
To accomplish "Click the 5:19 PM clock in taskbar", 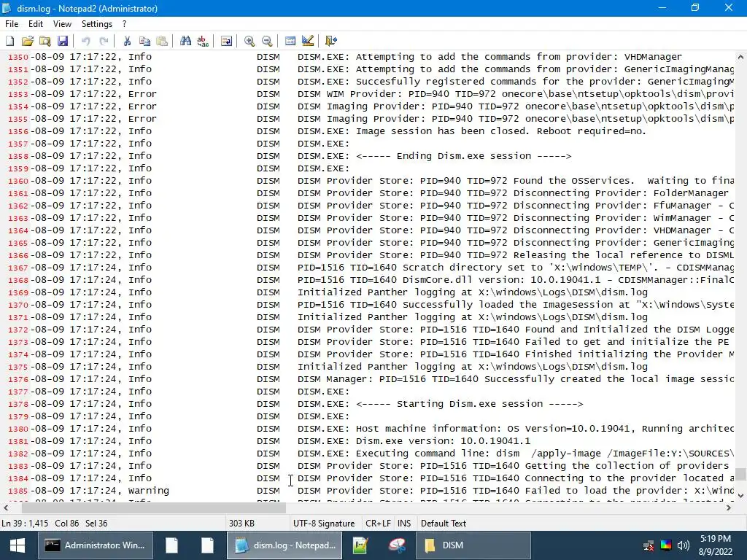I will 715,539.
